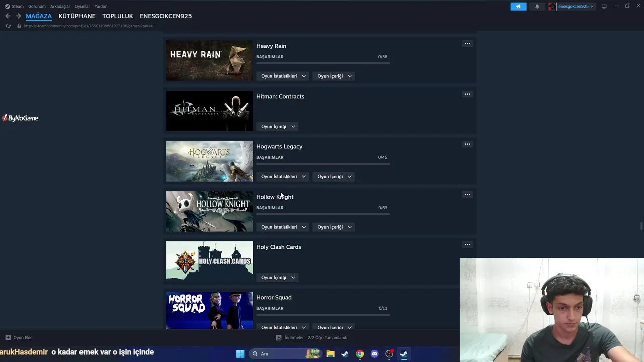Open the Steam announcements megaphone button
The width and height of the screenshot is (644, 362).
click(x=518, y=6)
